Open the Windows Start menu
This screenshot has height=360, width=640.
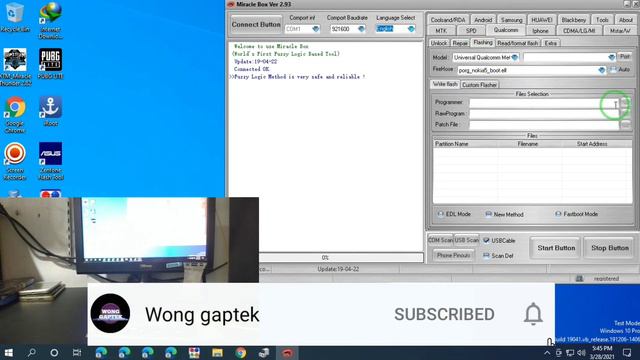9,353
